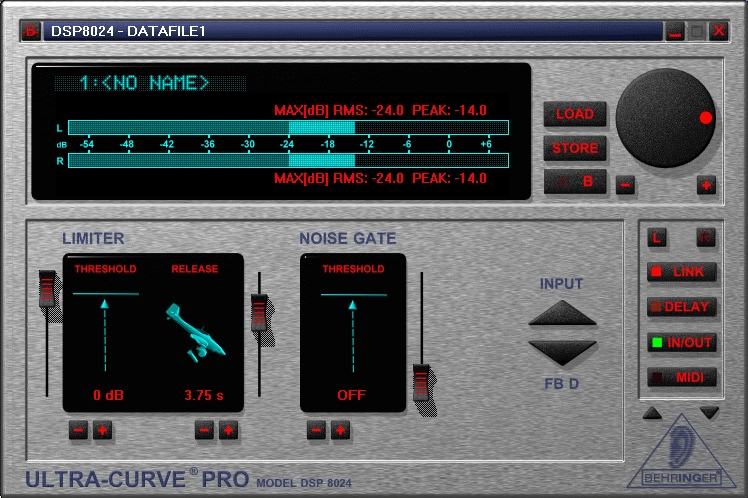
Task: Click the preset name '1:<NO NAME>'
Action: pyautogui.click(x=145, y=83)
